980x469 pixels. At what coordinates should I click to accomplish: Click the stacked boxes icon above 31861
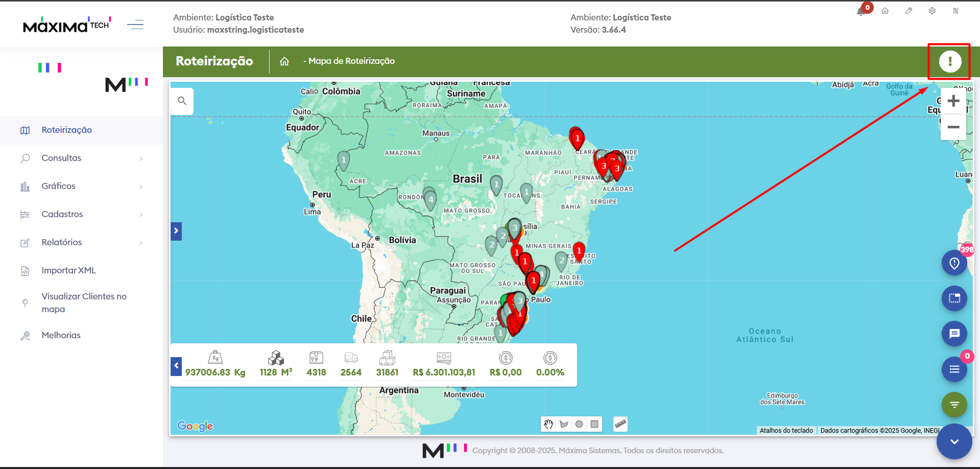[387, 358]
